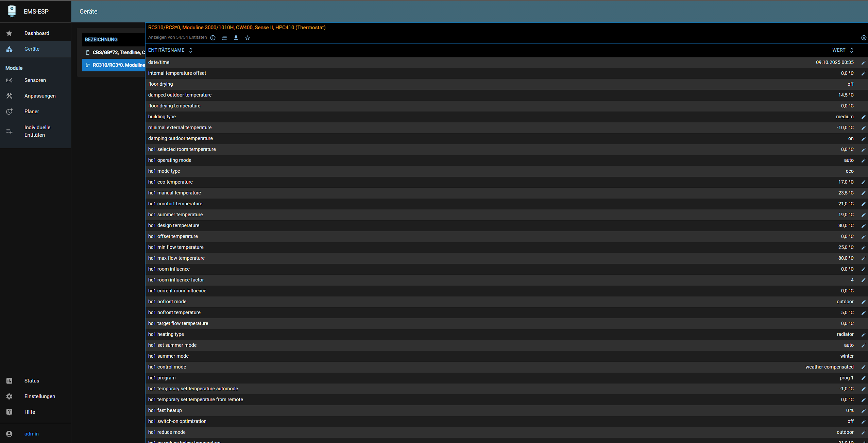Edit hc1 room influence factor
Viewport: 868px width, 443px height.
(x=863, y=280)
